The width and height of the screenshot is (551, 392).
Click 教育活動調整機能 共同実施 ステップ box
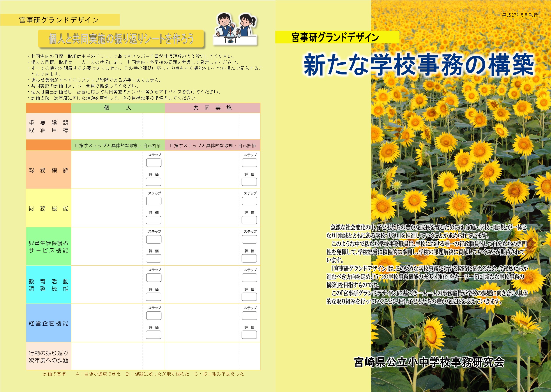tap(249, 278)
